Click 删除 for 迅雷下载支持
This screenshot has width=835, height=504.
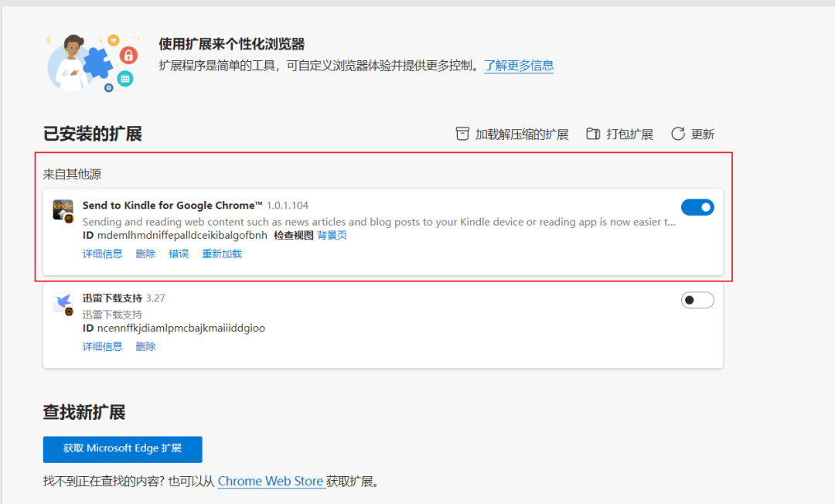[145, 346]
